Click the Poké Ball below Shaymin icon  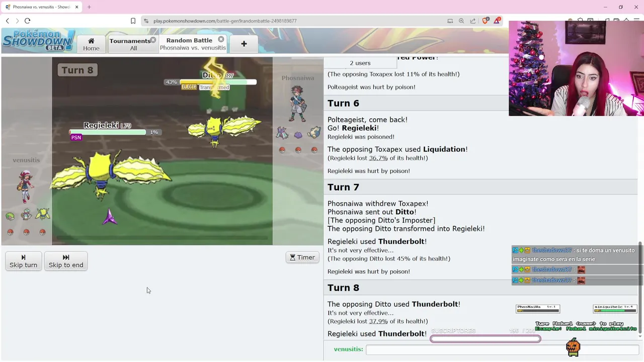(x=11, y=232)
